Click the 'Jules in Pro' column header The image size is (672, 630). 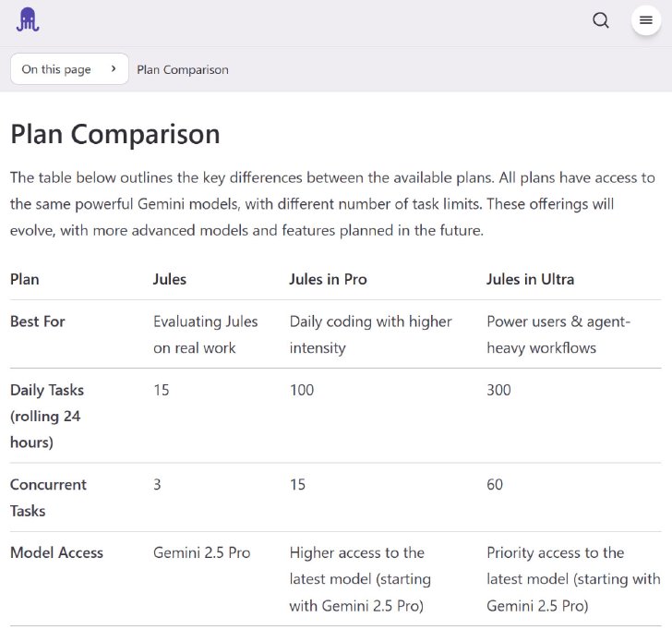tap(328, 279)
